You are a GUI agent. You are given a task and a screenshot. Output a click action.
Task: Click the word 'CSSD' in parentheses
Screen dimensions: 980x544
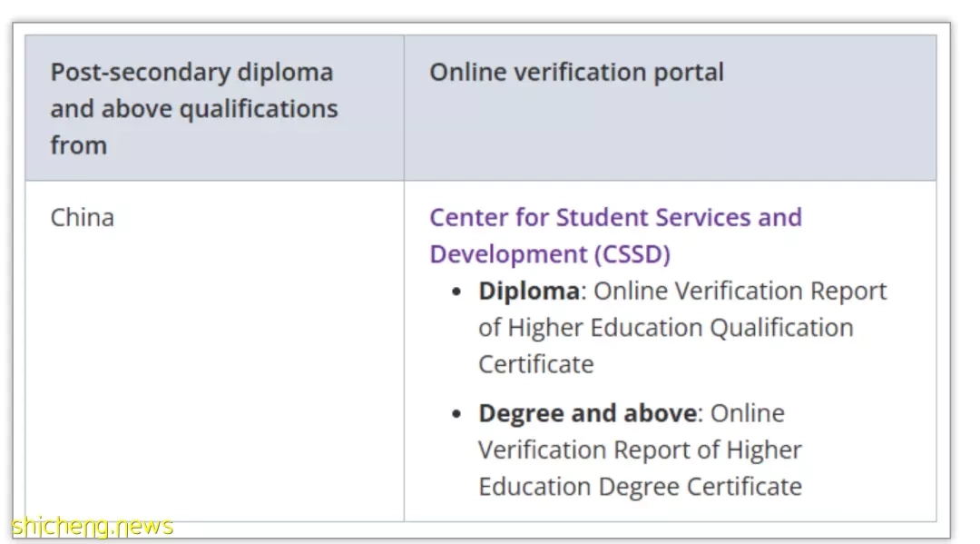tap(632, 254)
